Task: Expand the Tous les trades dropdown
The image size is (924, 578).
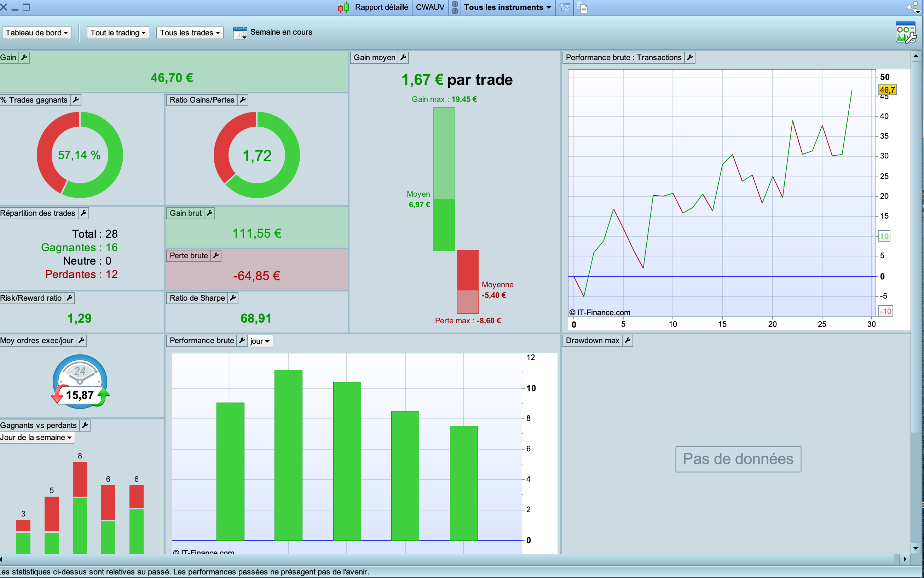Action: click(190, 33)
